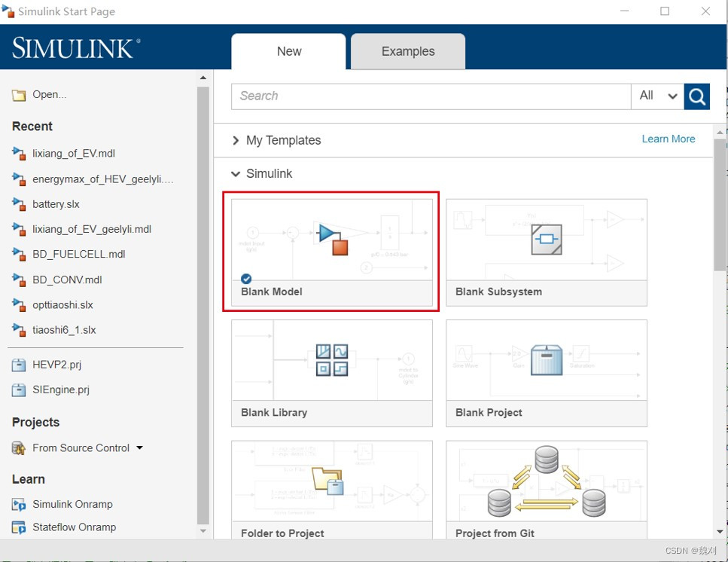Open recent file energymax_of_HEV_geelyli
The height and width of the screenshot is (562, 728).
pyautogui.click(x=102, y=179)
